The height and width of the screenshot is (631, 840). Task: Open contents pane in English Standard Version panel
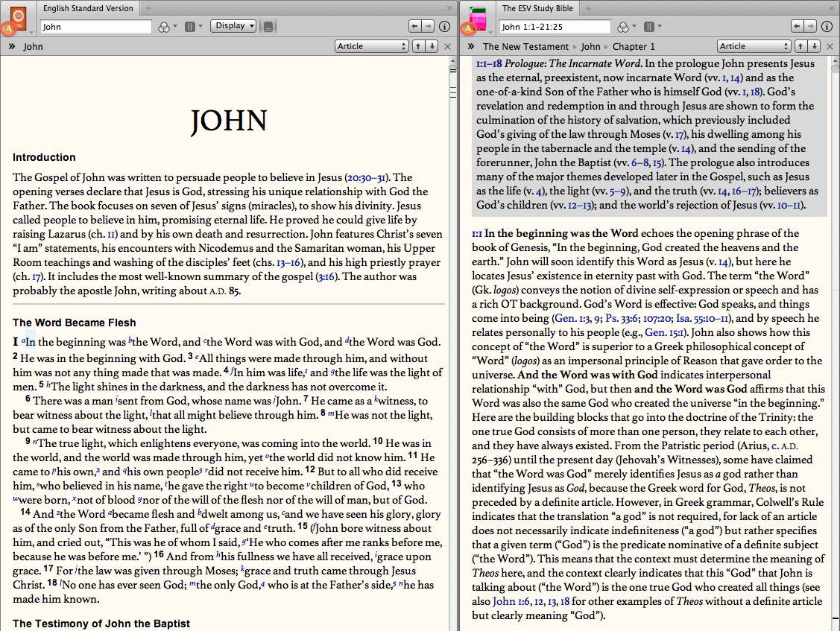click(12, 47)
